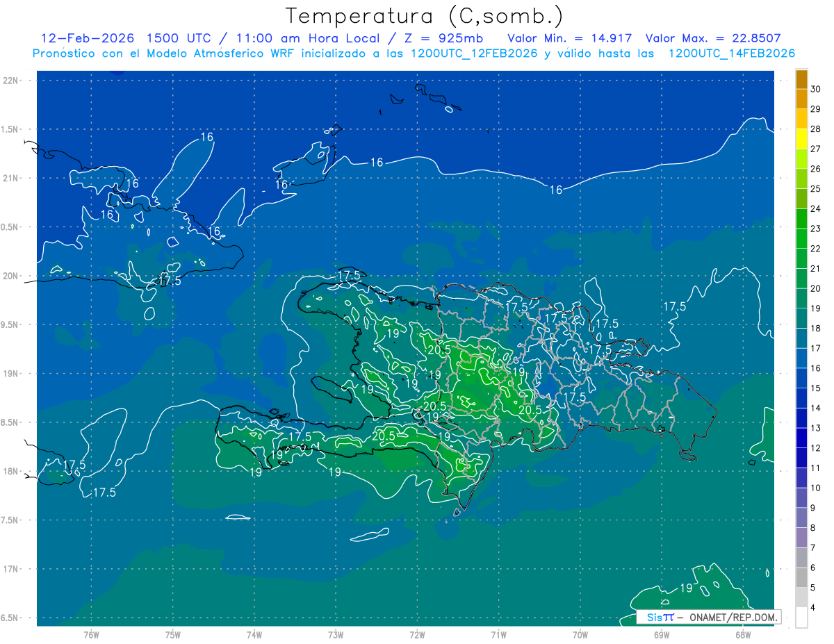Click the dark blue segment between 12 and 13
Viewport: 834px width, 644px height.
click(801, 438)
